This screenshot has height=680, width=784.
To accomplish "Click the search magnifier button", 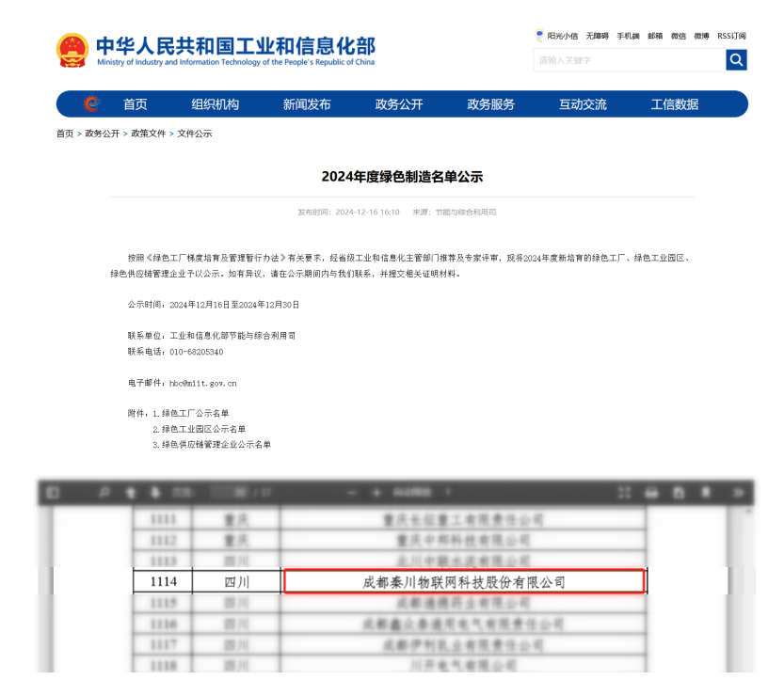I will (x=736, y=60).
